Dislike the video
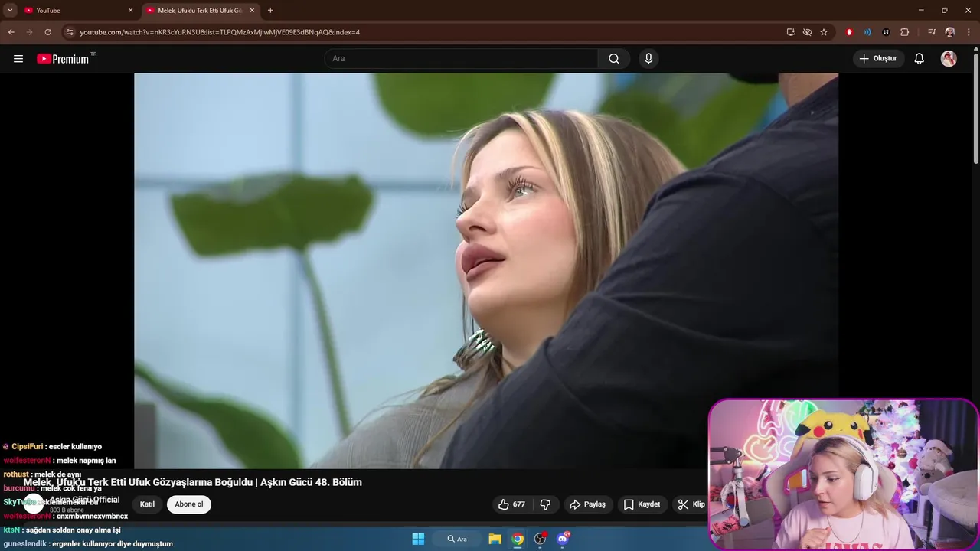 click(545, 504)
